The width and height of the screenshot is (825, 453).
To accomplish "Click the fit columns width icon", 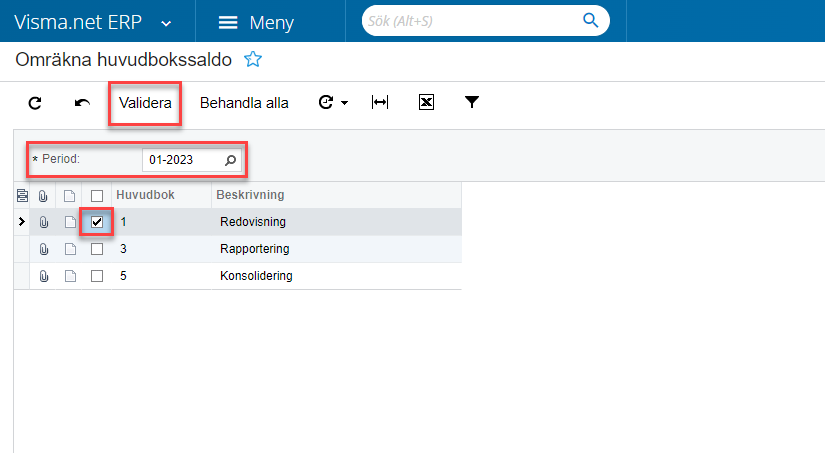I will (x=380, y=103).
